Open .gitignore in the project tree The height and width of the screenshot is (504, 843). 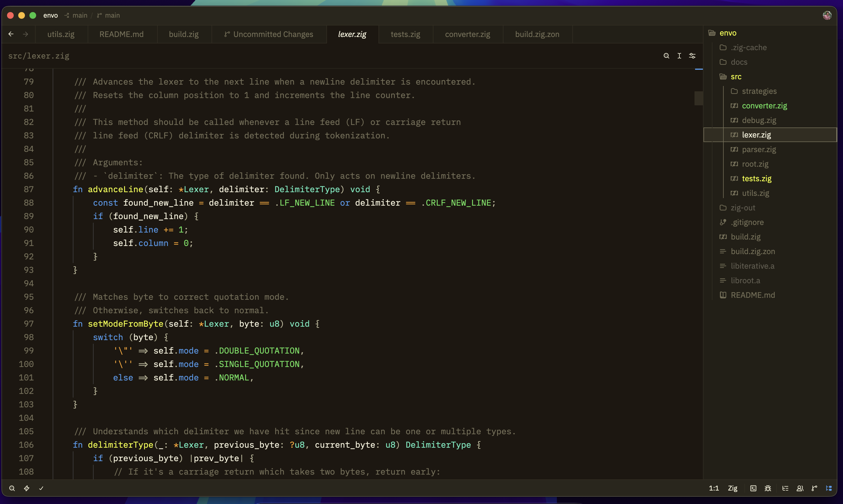(770, 222)
